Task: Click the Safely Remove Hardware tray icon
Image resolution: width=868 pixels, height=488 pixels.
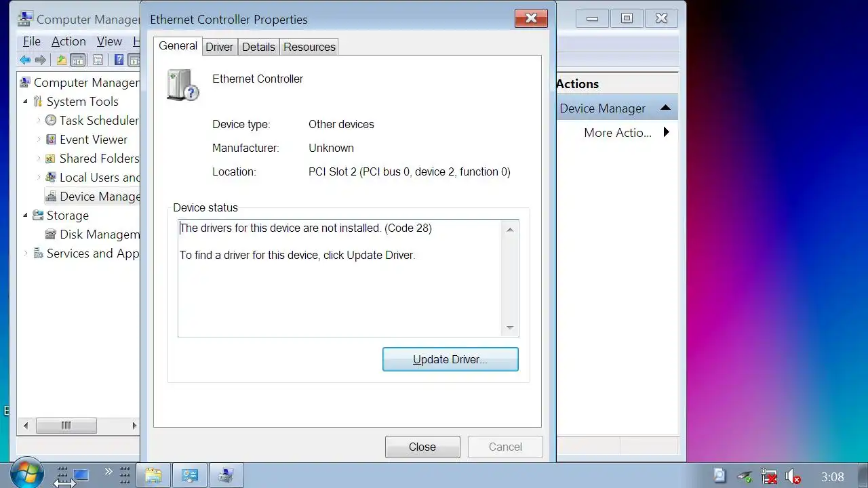Action: [745, 476]
